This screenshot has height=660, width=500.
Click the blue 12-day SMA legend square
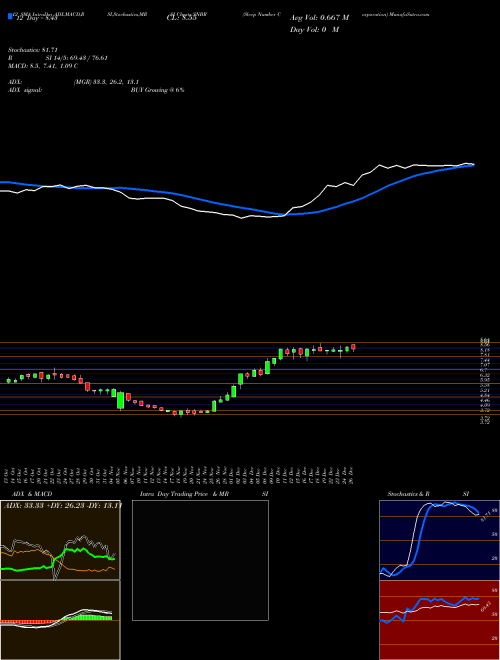pos(10,17)
